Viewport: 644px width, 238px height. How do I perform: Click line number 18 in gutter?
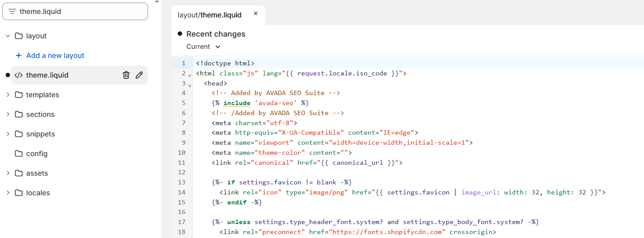tap(182, 231)
